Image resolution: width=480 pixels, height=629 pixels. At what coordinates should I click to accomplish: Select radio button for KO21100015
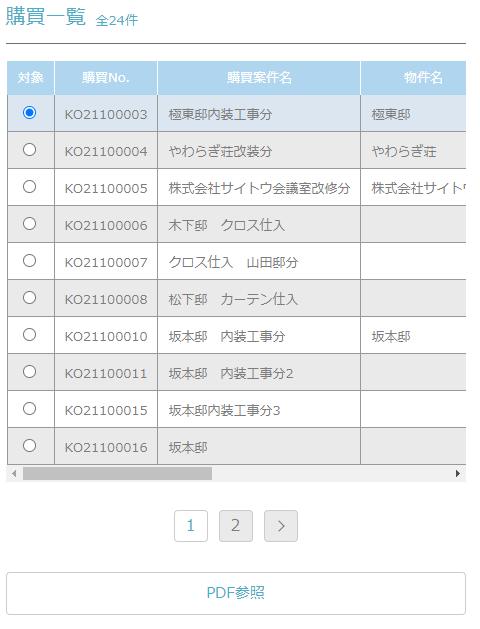pos(29,409)
